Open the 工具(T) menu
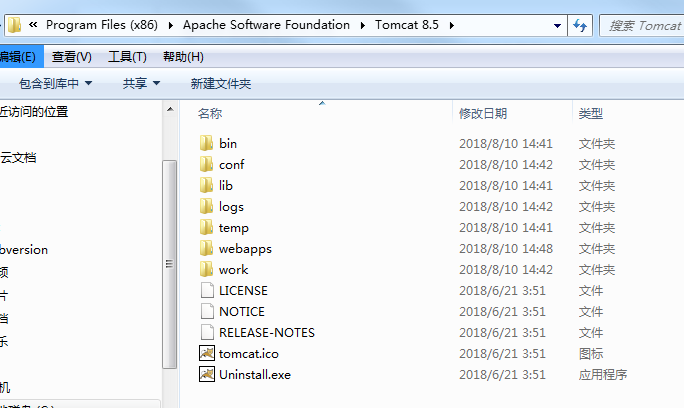This screenshot has height=408, width=684. coord(127,57)
